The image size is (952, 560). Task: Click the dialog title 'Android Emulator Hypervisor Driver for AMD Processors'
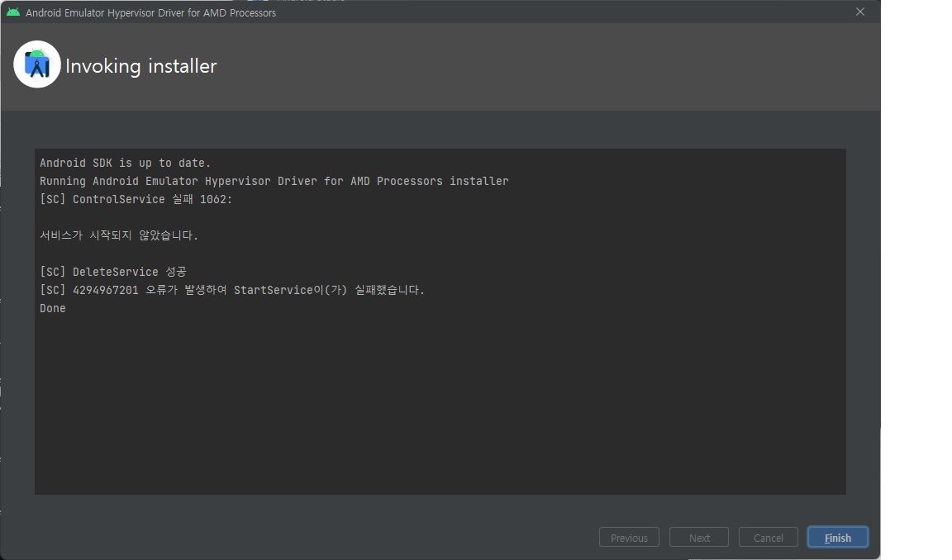tap(150, 12)
